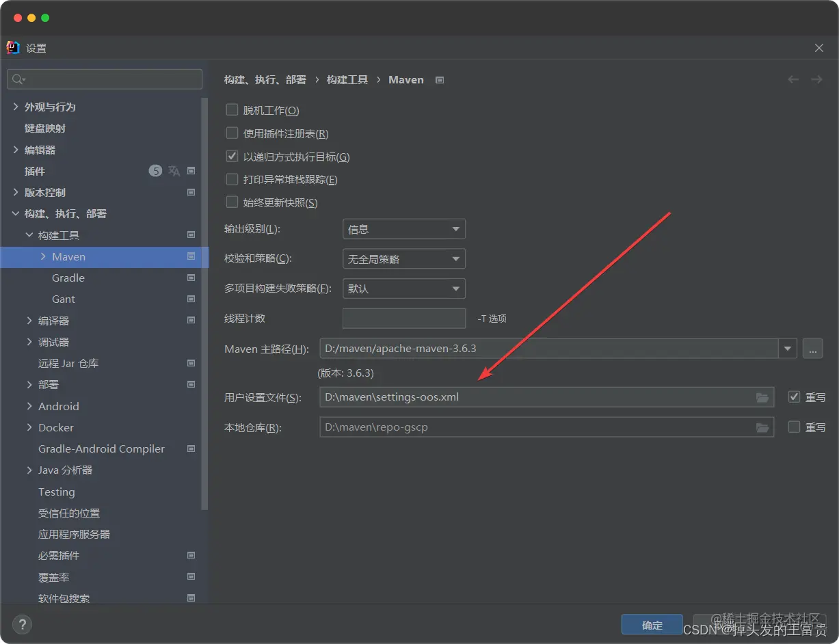Enable the 使用插件注册表 checkbox

[232, 133]
